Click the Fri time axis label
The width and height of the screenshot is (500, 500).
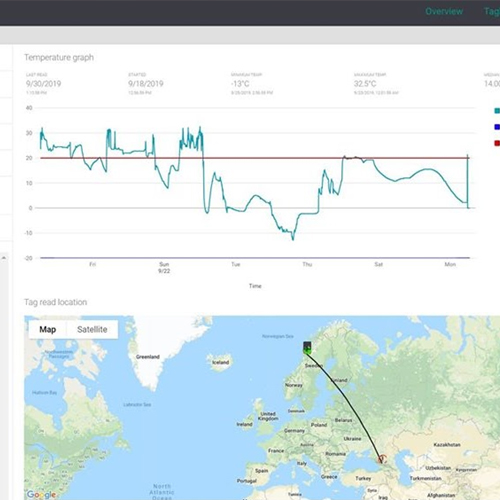[x=93, y=264]
